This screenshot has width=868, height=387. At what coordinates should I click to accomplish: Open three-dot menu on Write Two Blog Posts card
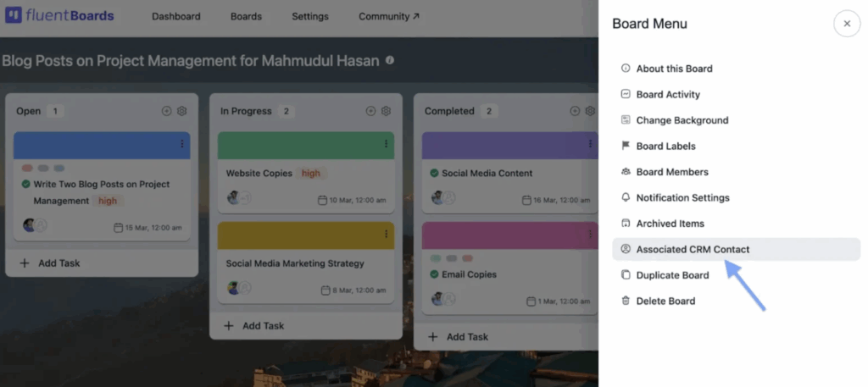[x=181, y=144]
